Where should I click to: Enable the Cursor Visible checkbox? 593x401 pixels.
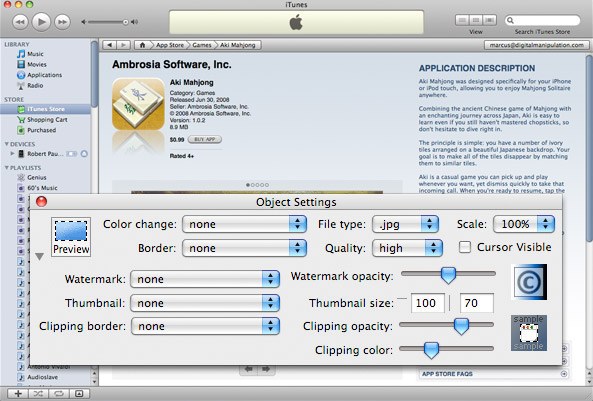pos(465,247)
